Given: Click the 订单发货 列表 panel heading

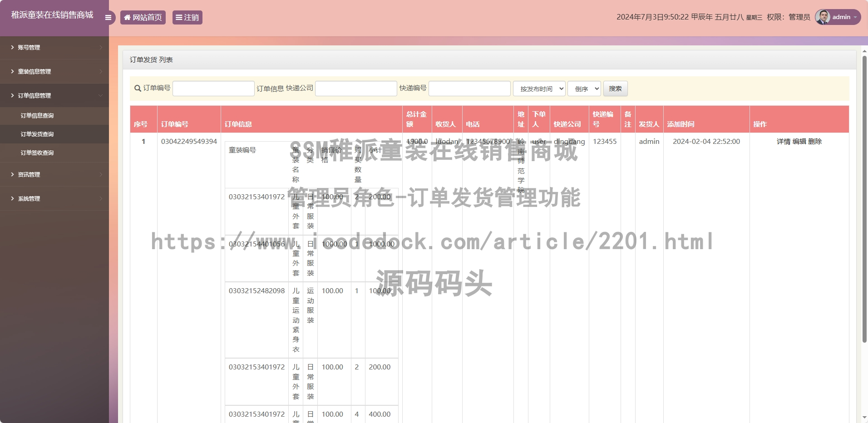Looking at the screenshot, I should click(x=151, y=60).
